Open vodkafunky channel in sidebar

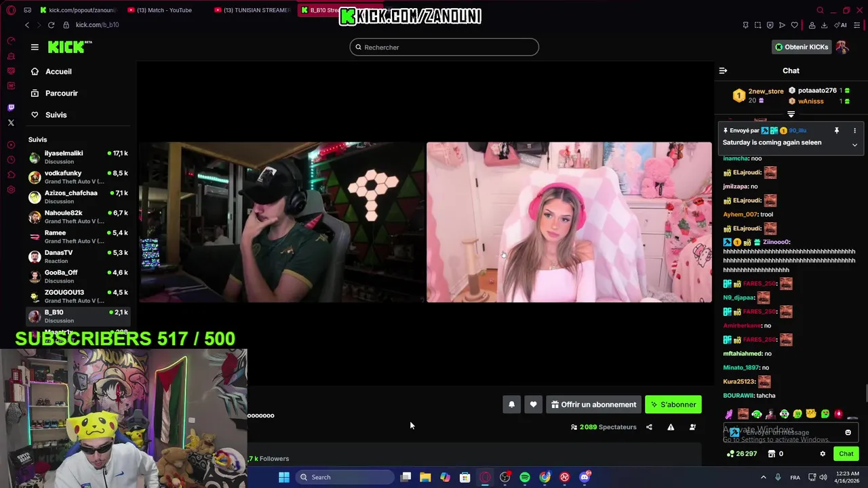point(79,177)
